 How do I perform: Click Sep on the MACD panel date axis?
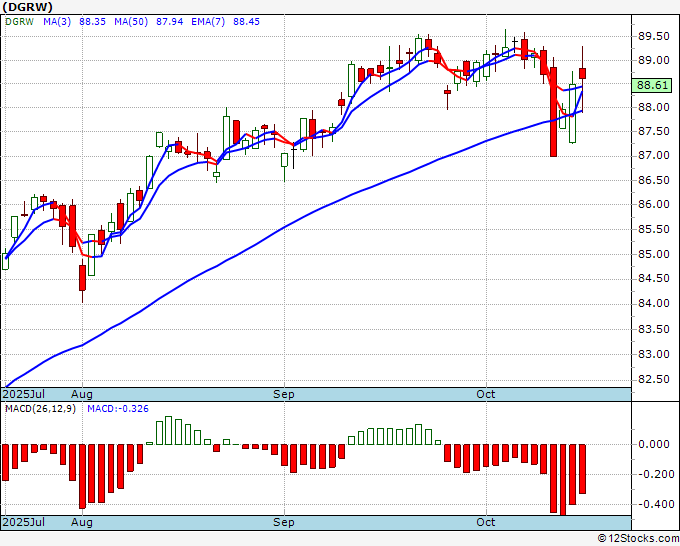284,522
